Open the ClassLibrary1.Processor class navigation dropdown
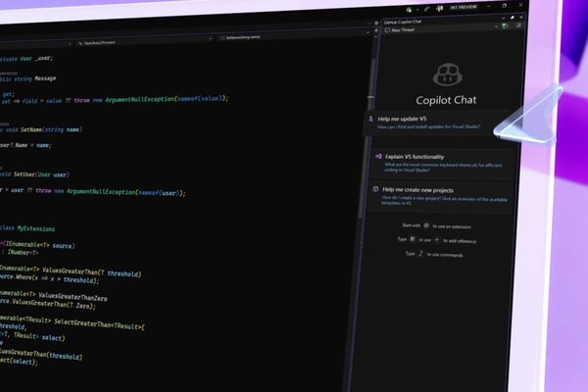This screenshot has height=392, width=588. coord(144,41)
